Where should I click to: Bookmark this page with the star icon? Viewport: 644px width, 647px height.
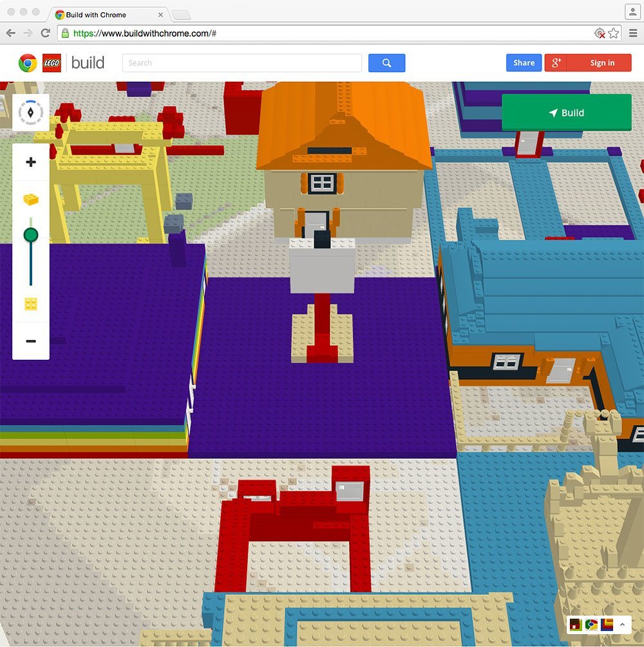click(614, 33)
